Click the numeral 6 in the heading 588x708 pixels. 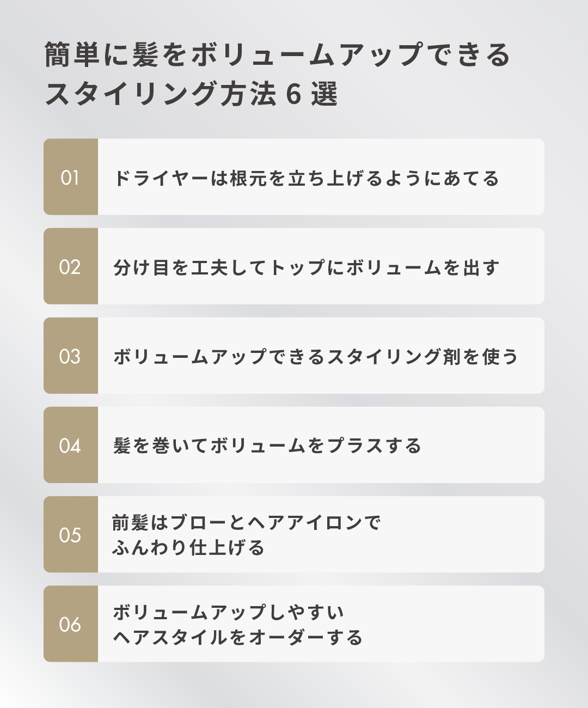point(293,95)
